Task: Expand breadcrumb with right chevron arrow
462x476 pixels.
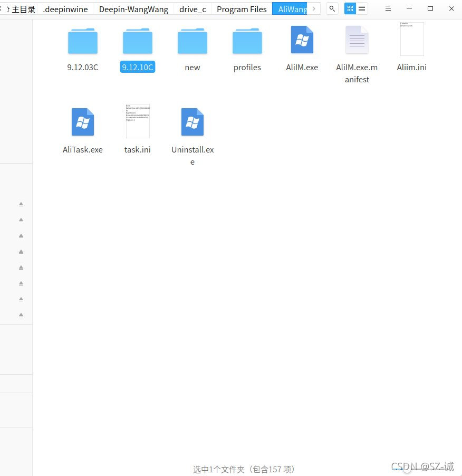Action: [x=314, y=8]
